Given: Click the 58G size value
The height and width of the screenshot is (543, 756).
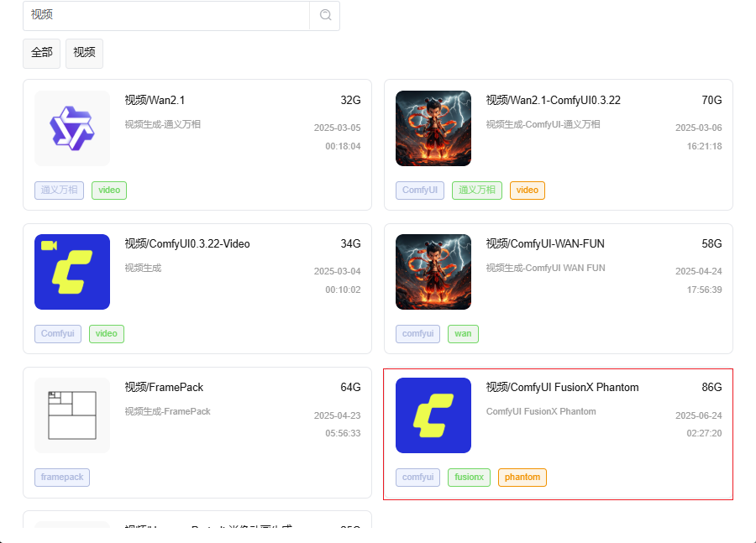Looking at the screenshot, I should (x=711, y=243).
